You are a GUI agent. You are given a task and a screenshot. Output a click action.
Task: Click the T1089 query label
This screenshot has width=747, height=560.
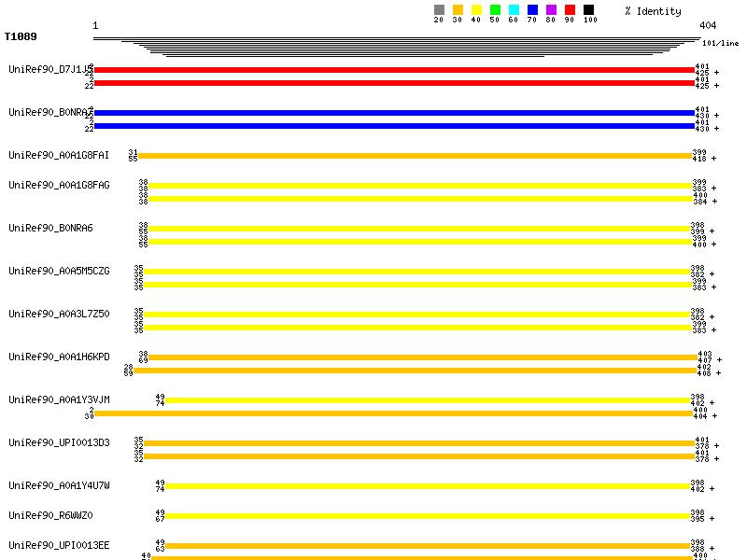point(21,37)
